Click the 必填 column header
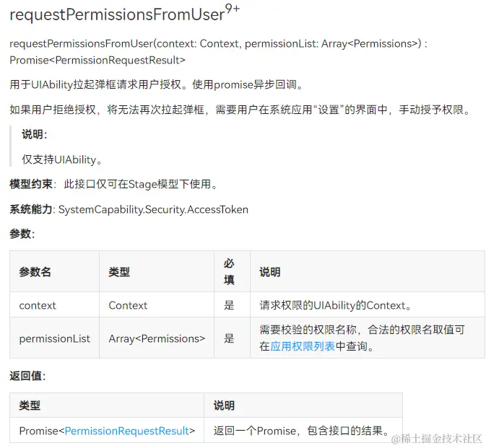This screenshot has width=486, height=448. [x=229, y=271]
